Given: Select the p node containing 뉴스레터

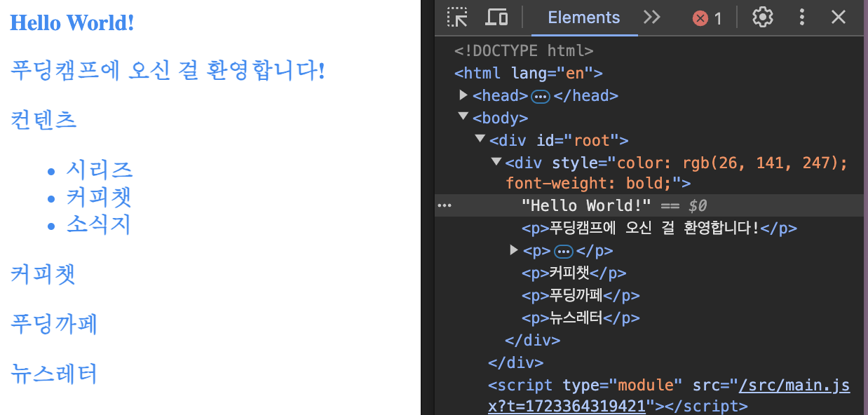Looking at the screenshot, I should coord(581,318).
